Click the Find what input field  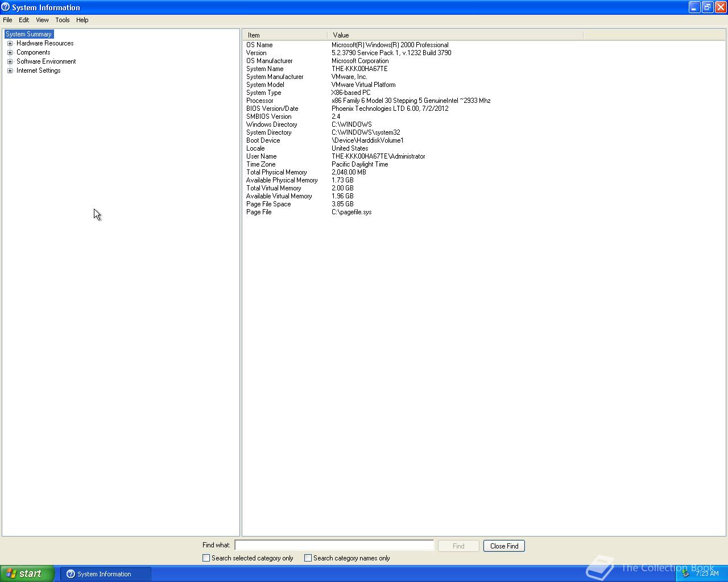click(x=334, y=546)
